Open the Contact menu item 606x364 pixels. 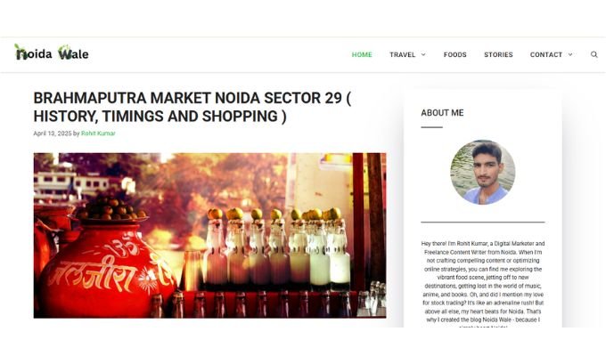click(x=545, y=54)
